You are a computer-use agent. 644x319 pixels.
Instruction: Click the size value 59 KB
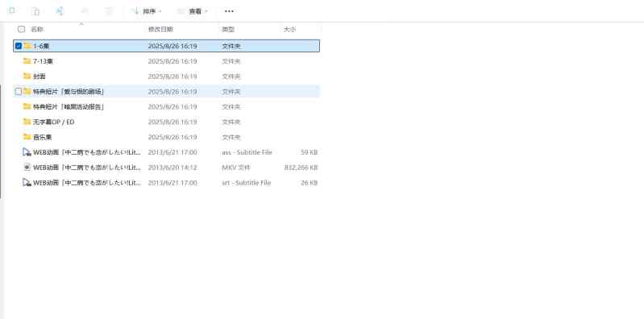[310, 152]
